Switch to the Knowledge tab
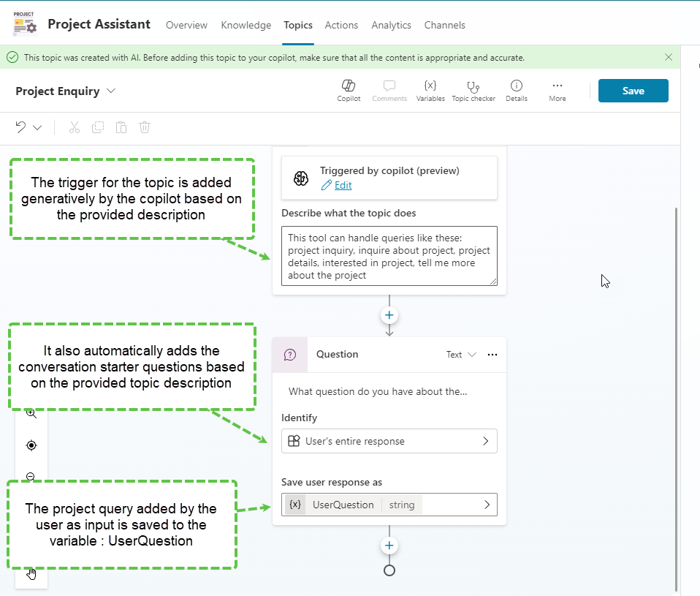This screenshot has width=700, height=596. [x=246, y=25]
